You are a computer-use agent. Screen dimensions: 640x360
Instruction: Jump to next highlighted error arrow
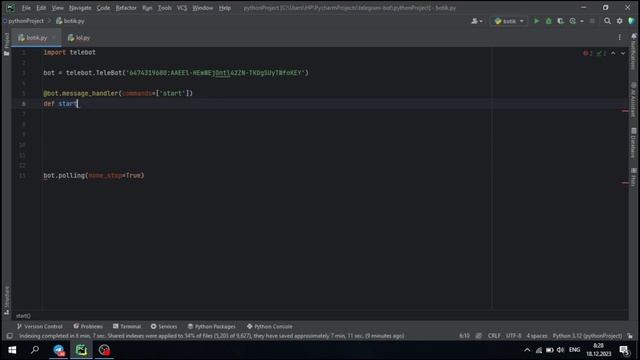pos(623,53)
